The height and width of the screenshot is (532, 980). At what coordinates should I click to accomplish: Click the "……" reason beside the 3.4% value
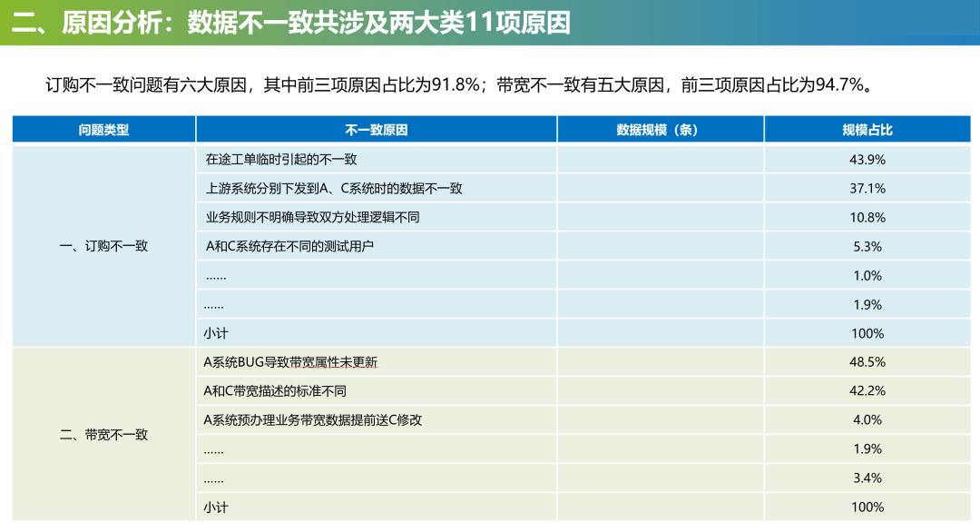pos(214,480)
